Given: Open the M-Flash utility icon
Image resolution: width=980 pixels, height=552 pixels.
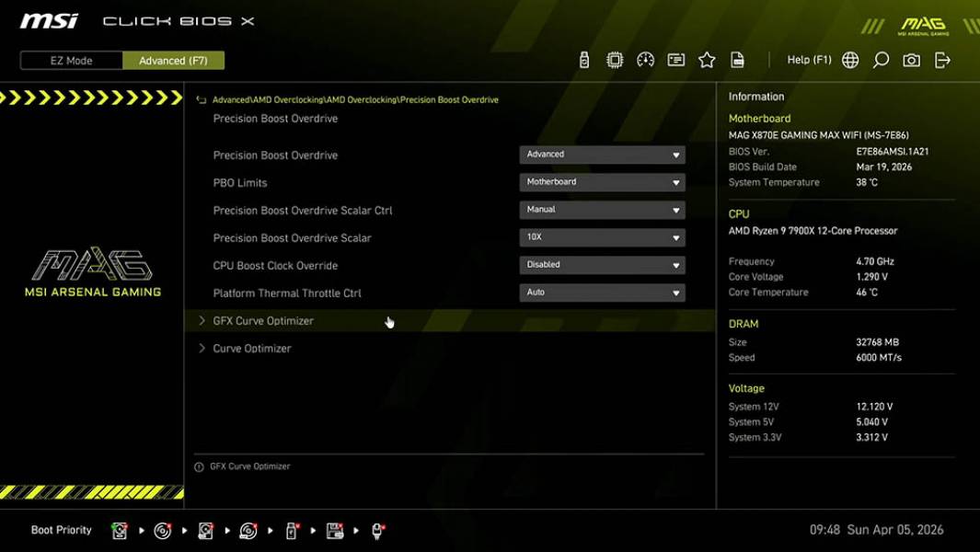Looking at the screenshot, I should pyautogui.click(x=582, y=59).
